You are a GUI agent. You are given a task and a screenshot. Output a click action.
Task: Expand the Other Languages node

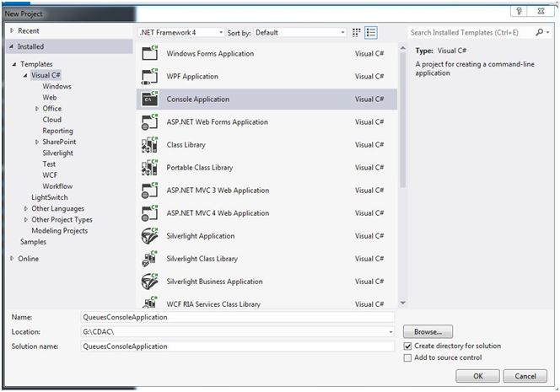click(25, 208)
